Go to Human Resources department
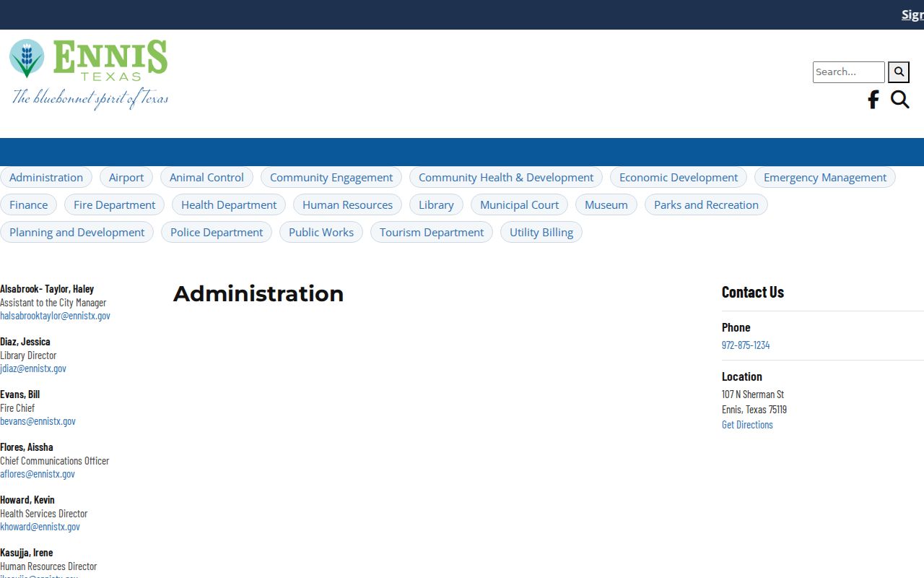Image resolution: width=924 pixels, height=578 pixels. click(x=347, y=205)
